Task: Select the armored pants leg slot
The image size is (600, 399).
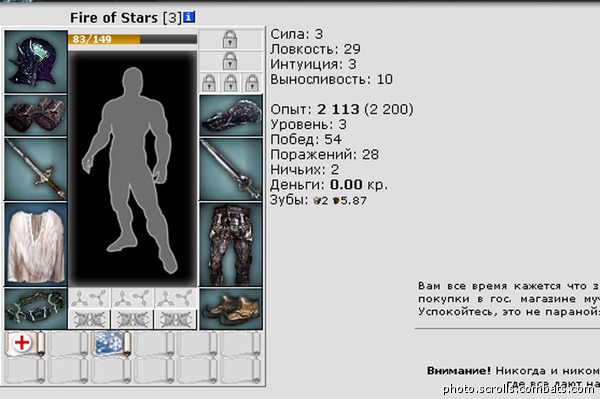Action: point(231,244)
